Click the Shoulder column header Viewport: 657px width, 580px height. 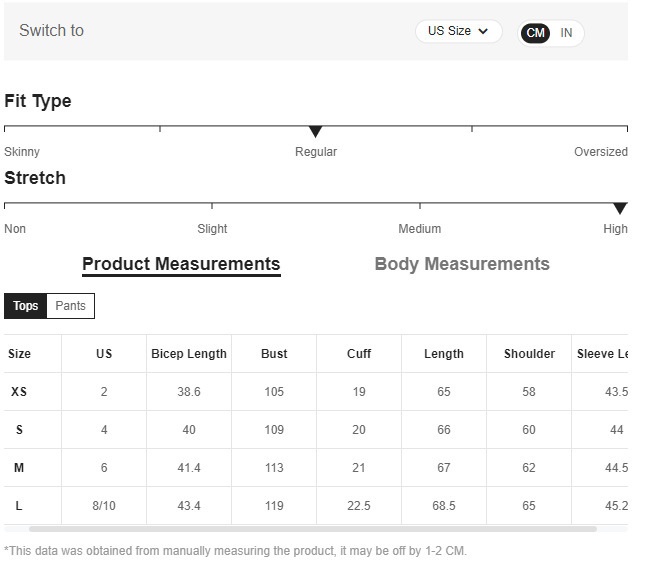click(x=529, y=354)
